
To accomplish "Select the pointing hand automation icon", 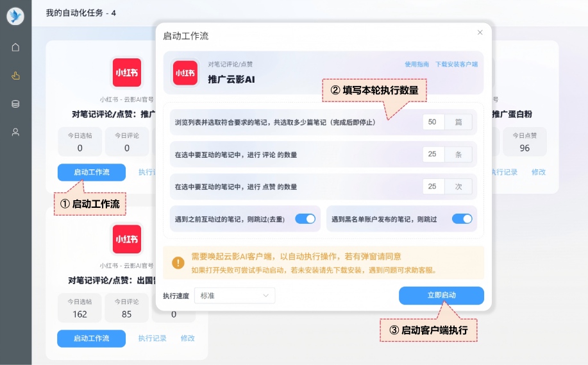I will click(15, 76).
